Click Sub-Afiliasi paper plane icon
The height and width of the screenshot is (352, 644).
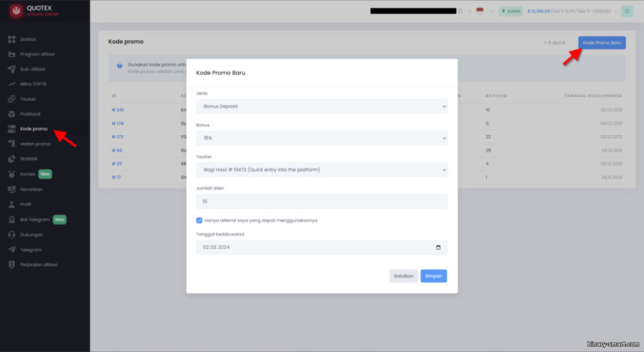[x=11, y=69]
